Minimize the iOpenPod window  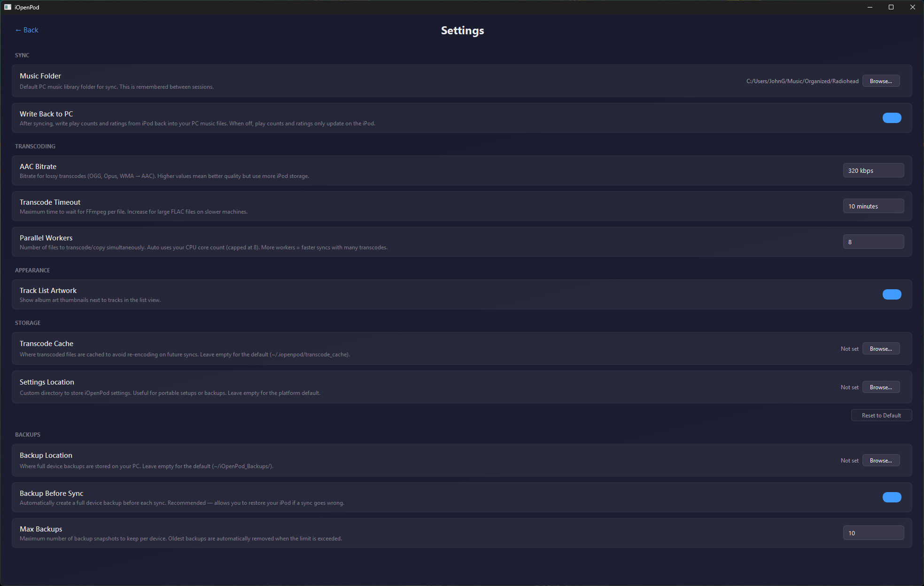[x=870, y=7]
